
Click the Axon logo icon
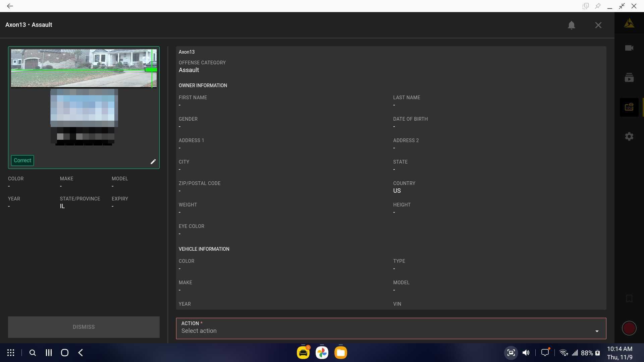click(629, 23)
